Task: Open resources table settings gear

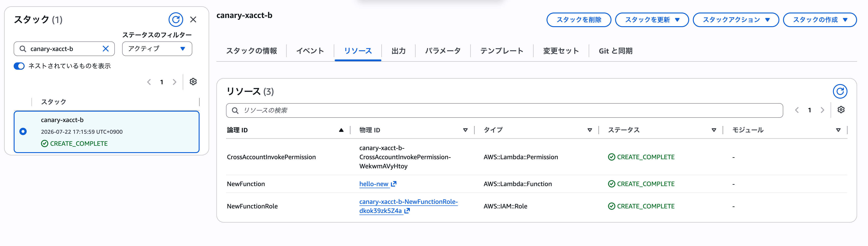Action: [841, 110]
